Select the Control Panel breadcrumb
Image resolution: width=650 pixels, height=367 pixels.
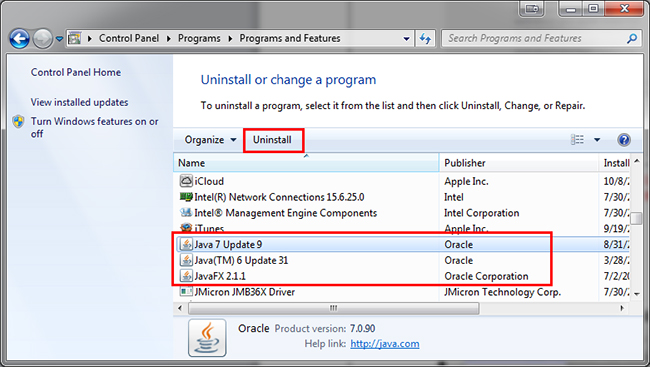pos(129,38)
